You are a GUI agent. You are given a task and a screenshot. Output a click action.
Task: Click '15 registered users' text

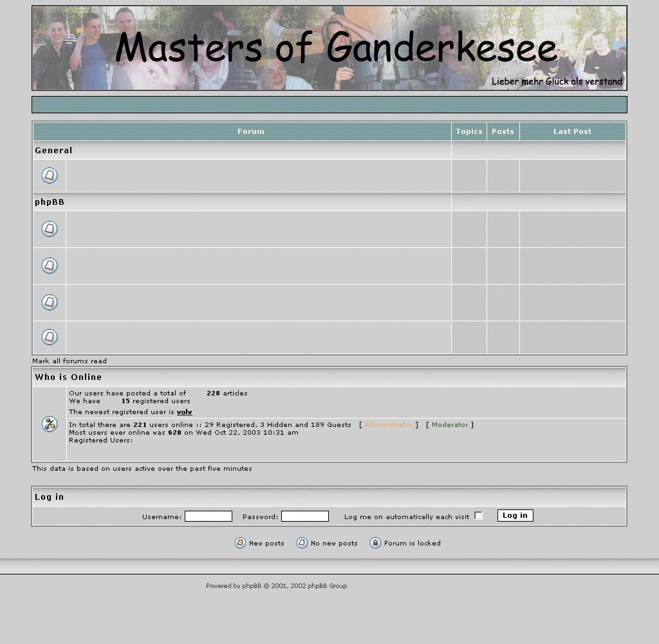point(156,401)
